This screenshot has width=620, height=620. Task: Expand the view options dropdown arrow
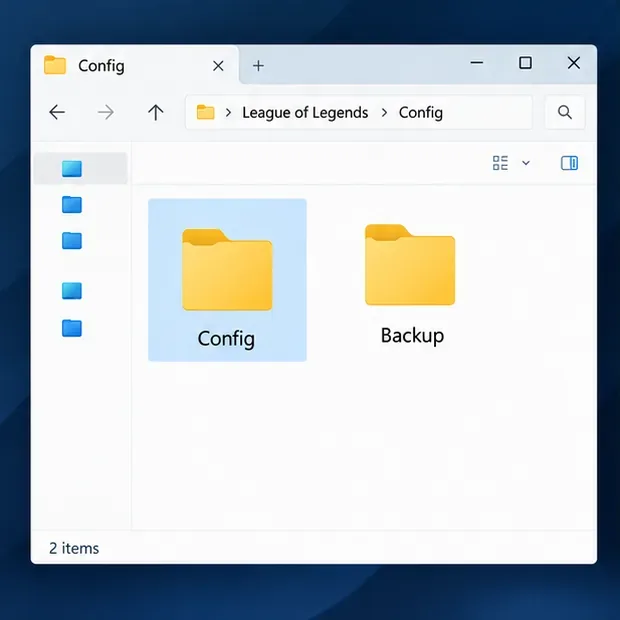pos(526,163)
